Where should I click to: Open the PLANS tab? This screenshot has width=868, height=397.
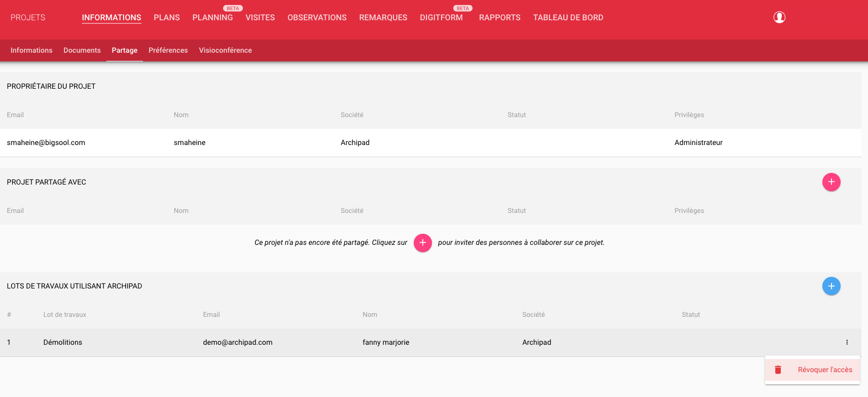tap(167, 18)
